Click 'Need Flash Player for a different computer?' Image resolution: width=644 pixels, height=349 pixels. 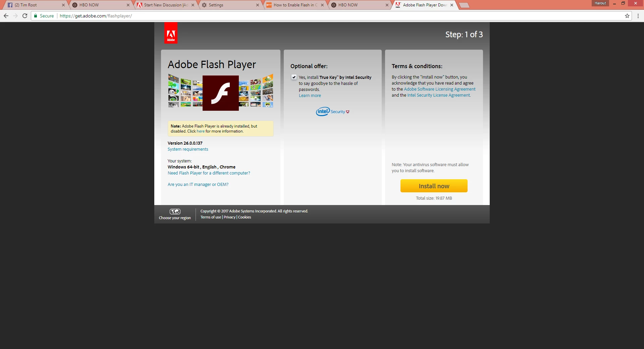[209, 173]
